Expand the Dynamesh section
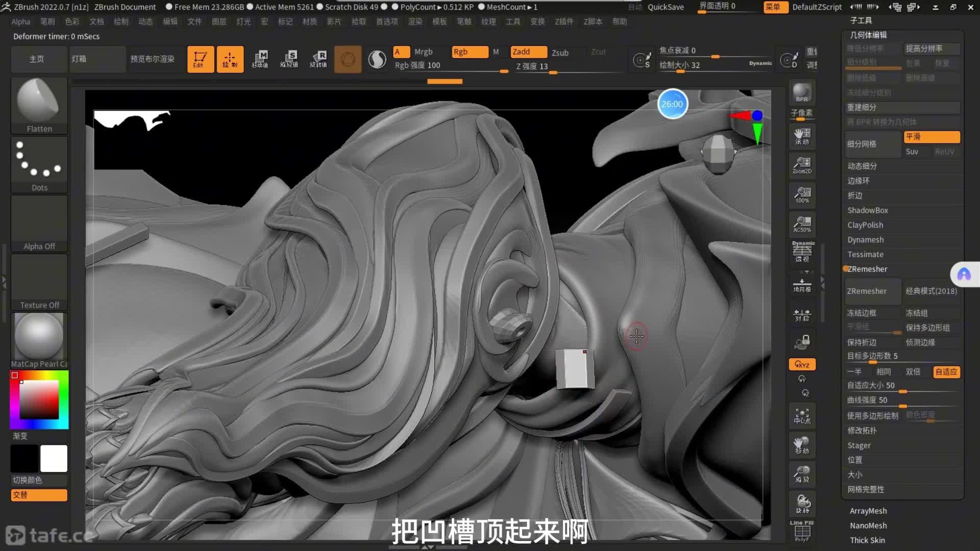Image resolution: width=980 pixels, height=551 pixels. click(x=865, y=240)
